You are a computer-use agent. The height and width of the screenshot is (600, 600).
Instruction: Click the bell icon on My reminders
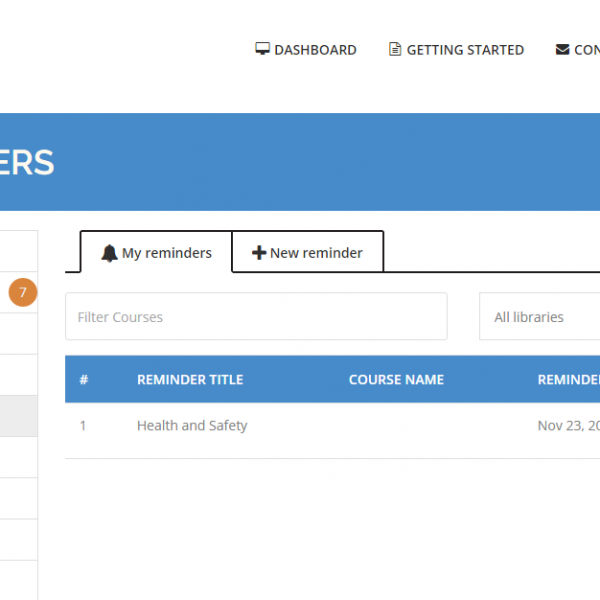109,253
